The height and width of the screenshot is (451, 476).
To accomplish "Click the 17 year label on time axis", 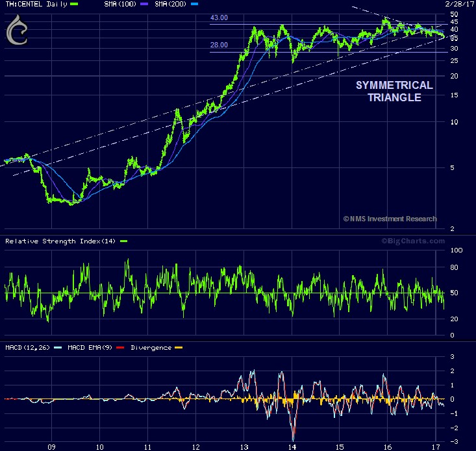I will click(436, 446).
